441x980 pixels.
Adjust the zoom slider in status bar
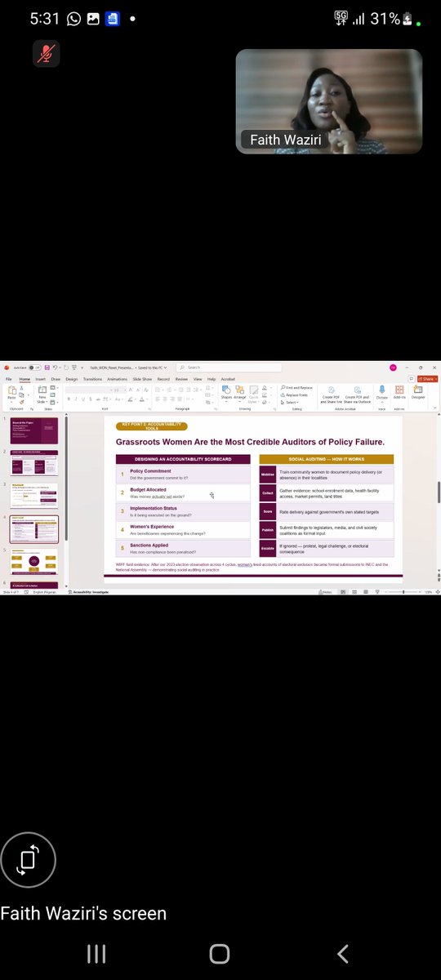404,591
